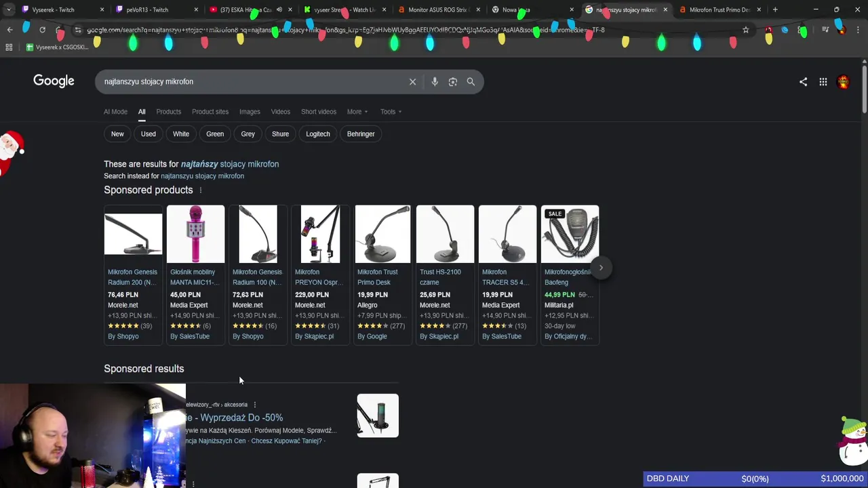Open Google account avatar menu

click(843, 82)
